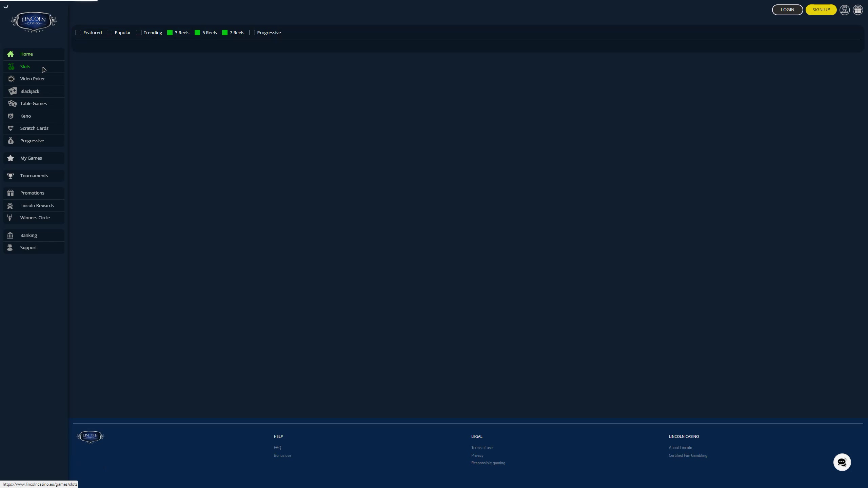Click the live chat bubble icon
This screenshot has height=488, width=868.
(x=842, y=462)
